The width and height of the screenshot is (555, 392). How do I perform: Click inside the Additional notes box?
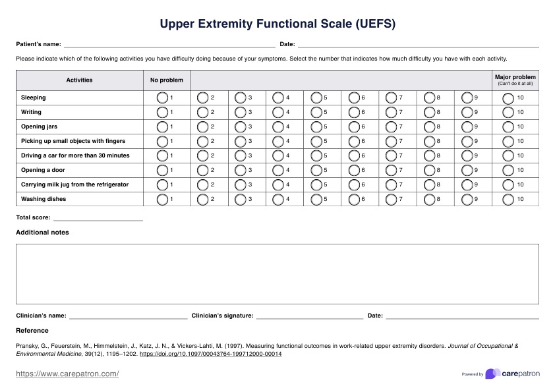[277, 274]
